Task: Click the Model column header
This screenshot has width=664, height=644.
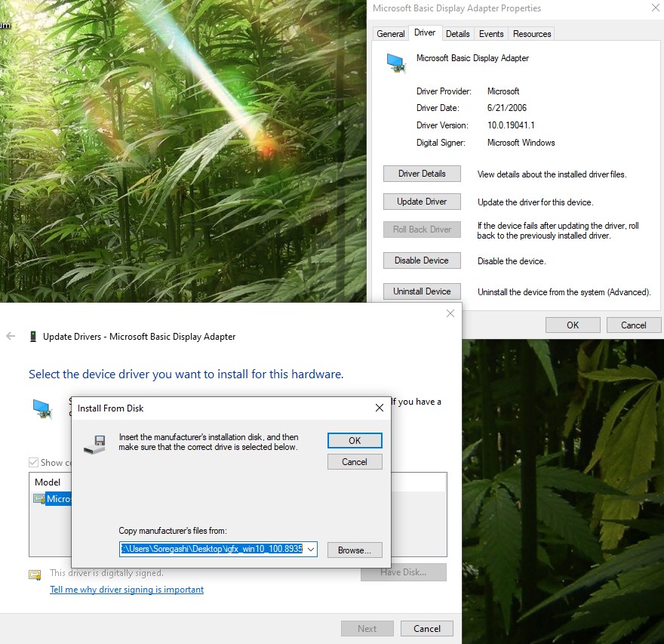Action: (x=48, y=482)
